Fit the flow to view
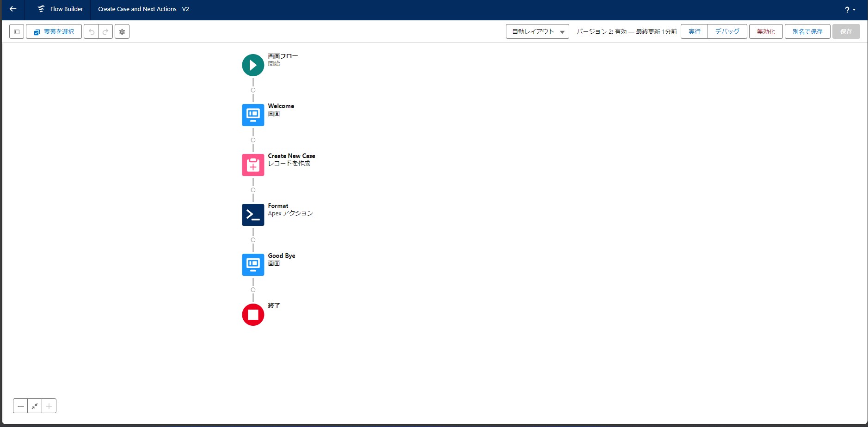This screenshot has height=427, width=868. 35,406
